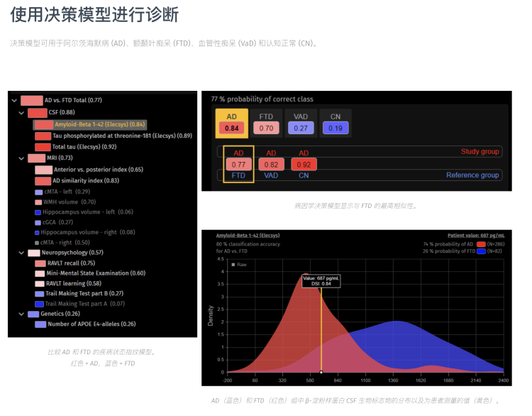Select Number of APOE E4-alleles row
This screenshot has height=416, width=532.
coord(85,324)
